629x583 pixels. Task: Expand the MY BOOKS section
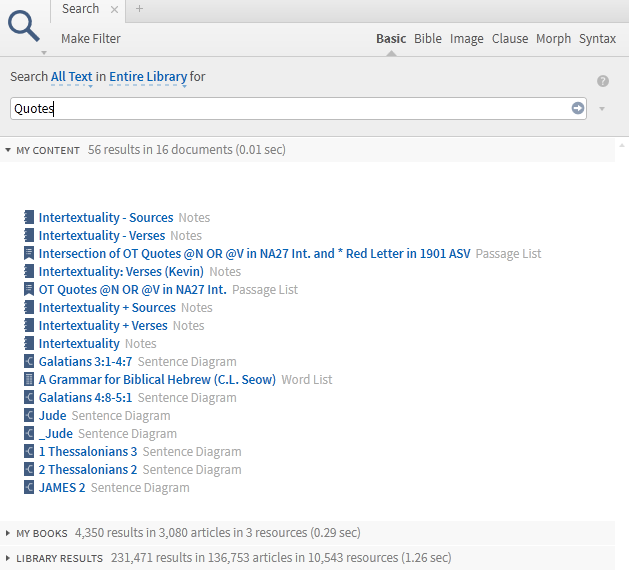8,533
